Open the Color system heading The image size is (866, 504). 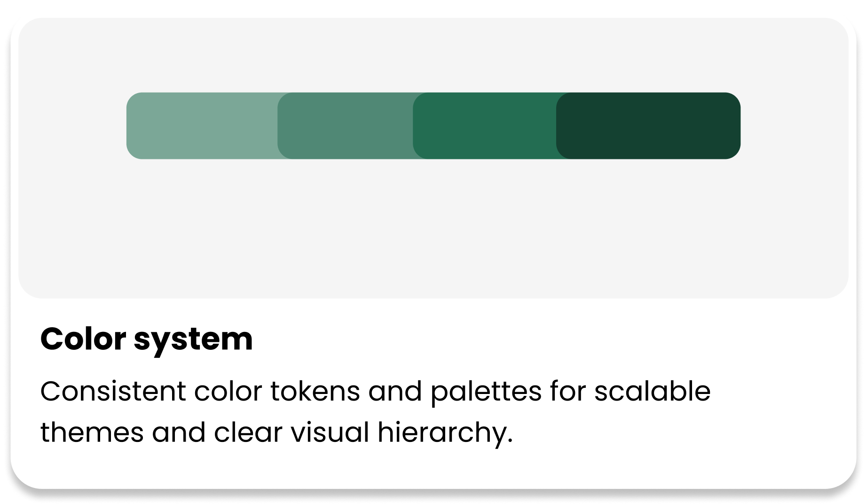[x=147, y=339]
